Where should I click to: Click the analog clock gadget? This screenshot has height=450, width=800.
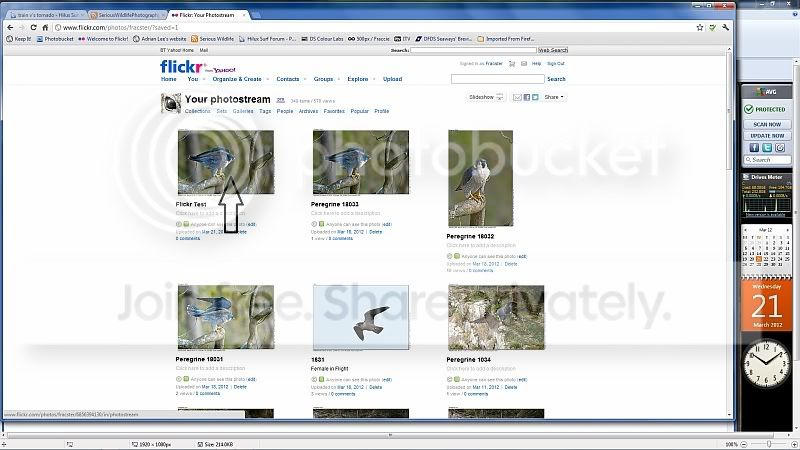(766, 363)
